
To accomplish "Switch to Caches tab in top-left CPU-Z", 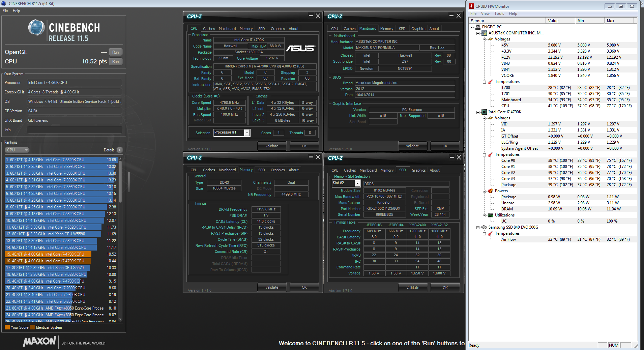I will (209, 29).
